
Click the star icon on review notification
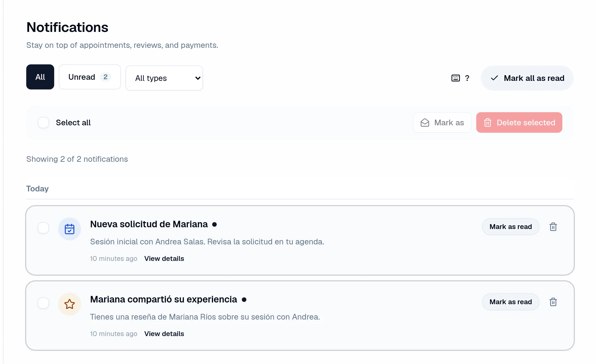(70, 304)
